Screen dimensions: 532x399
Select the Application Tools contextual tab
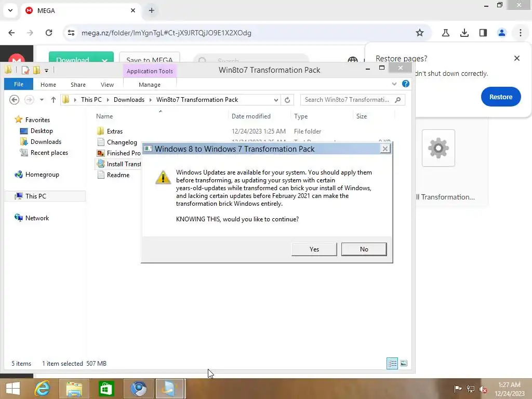pos(150,71)
